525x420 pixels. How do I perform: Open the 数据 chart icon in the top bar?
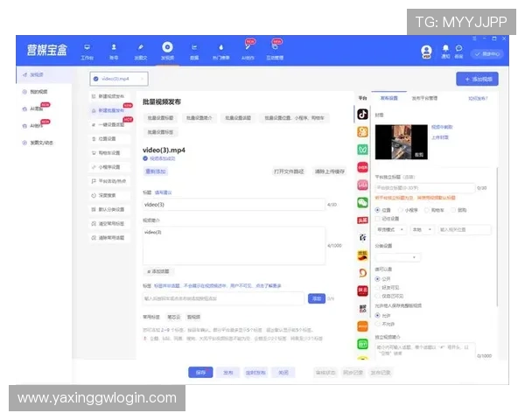pyautogui.click(x=194, y=47)
